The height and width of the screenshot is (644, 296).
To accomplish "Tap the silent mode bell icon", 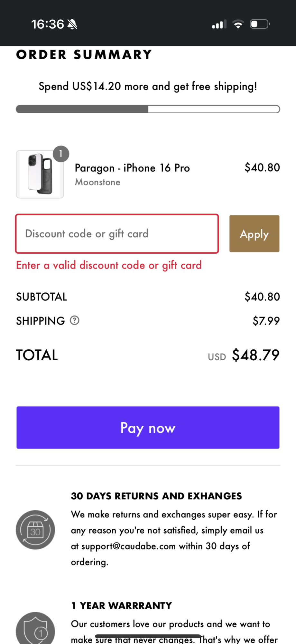I will tap(72, 24).
